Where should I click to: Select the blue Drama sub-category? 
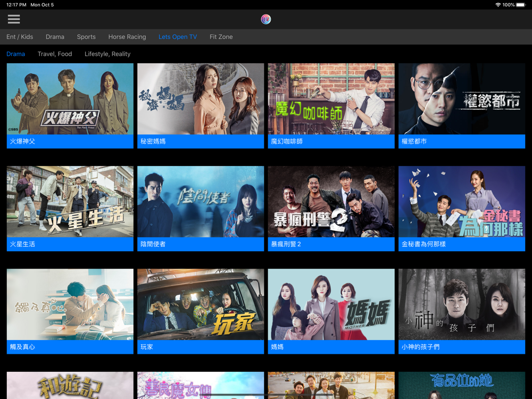click(x=15, y=54)
